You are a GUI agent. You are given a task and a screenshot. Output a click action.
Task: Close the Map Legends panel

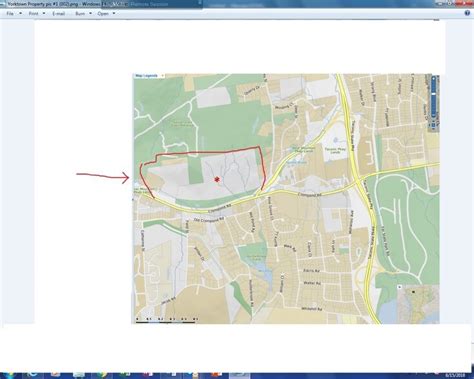[x=162, y=76]
